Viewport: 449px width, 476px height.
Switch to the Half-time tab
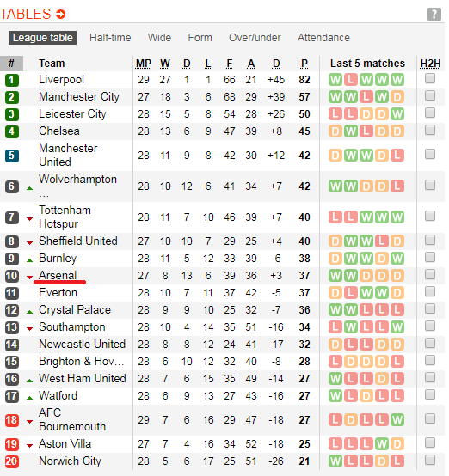tap(110, 38)
